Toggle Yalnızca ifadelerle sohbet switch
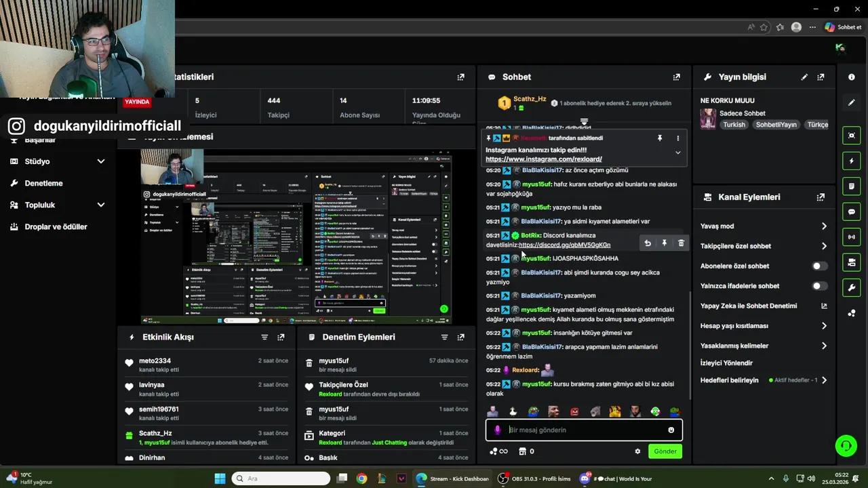This screenshot has width=868, height=488. pyautogui.click(x=820, y=286)
